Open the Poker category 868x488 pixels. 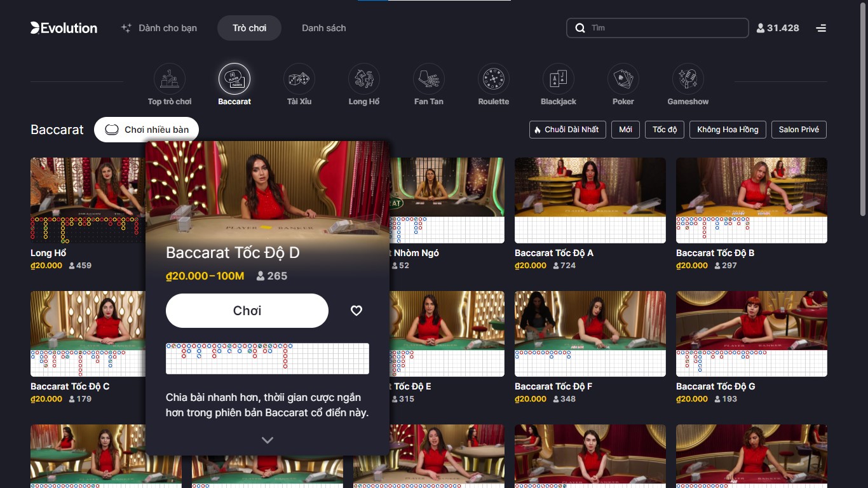point(623,78)
